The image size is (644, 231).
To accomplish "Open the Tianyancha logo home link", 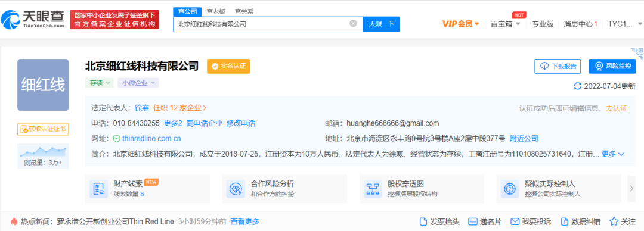I will [x=33, y=19].
